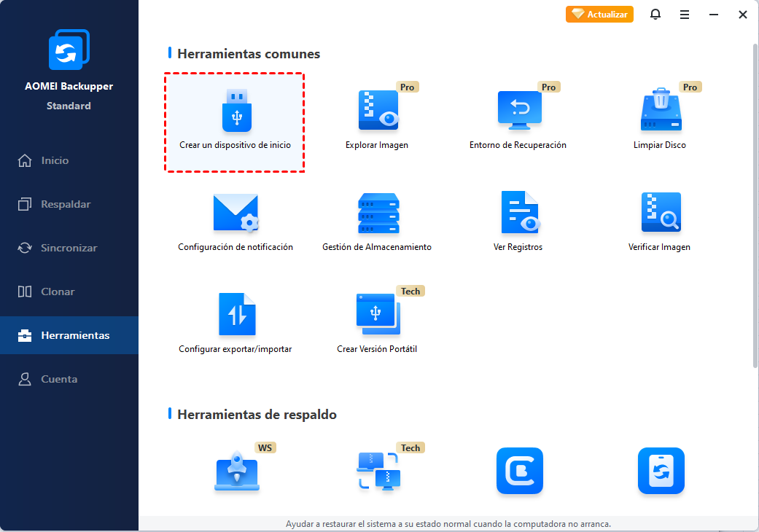Click the blue C-shaped app icon

(x=520, y=471)
